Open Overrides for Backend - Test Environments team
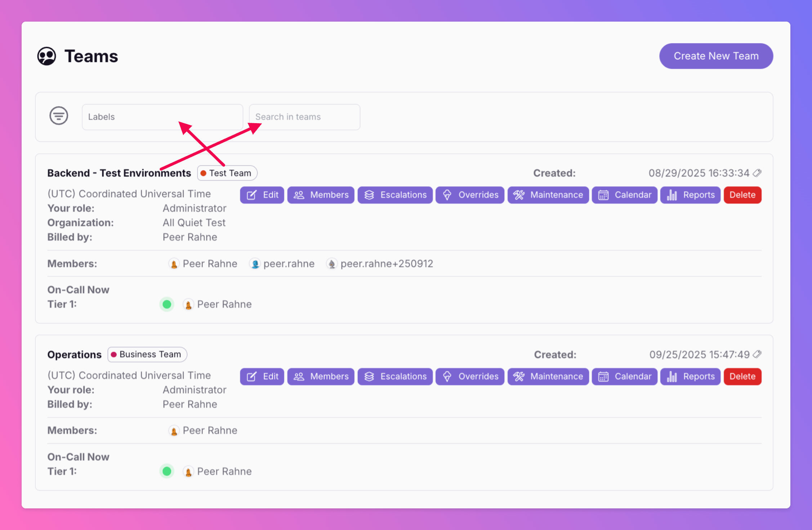The height and width of the screenshot is (530, 812). [x=470, y=195]
